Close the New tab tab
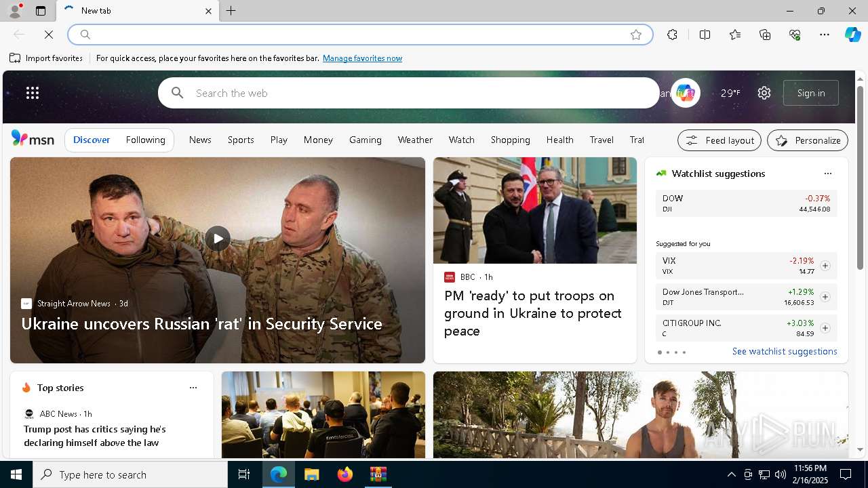The image size is (868, 488). pyautogui.click(x=208, y=11)
